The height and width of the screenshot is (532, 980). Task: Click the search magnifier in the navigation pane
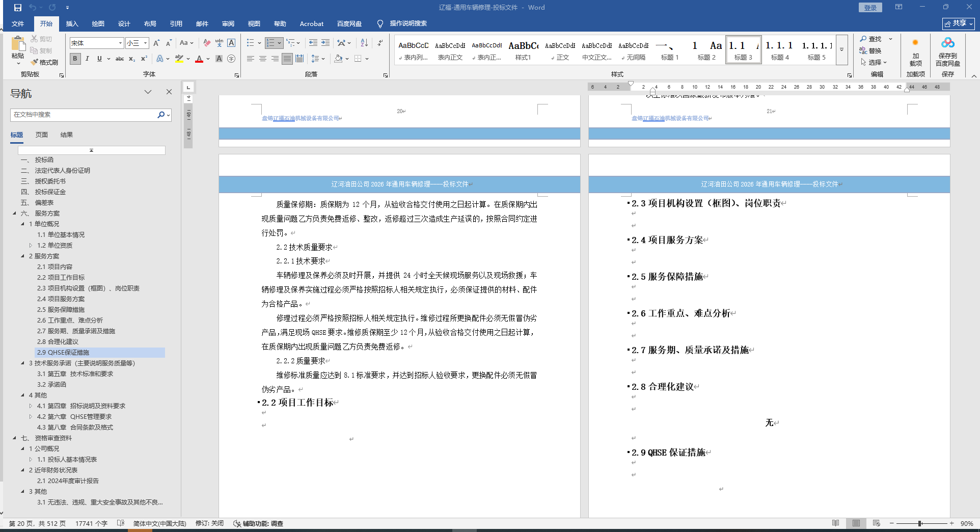coord(161,115)
